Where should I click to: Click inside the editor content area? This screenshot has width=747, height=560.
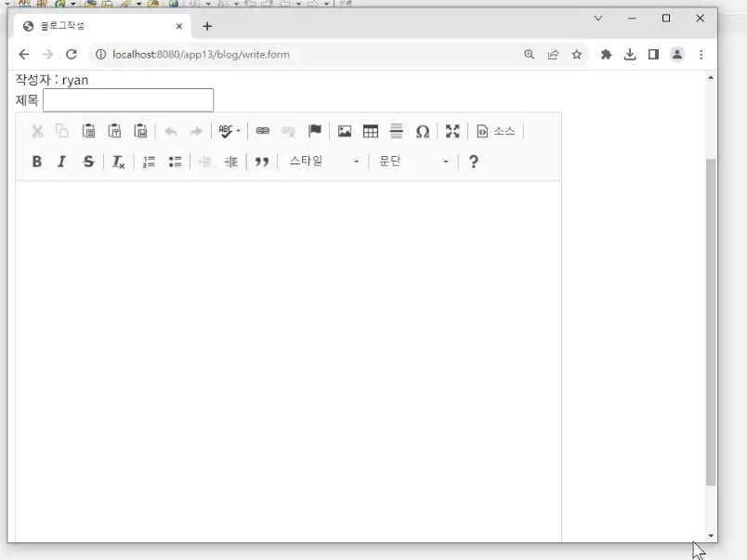click(x=288, y=361)
